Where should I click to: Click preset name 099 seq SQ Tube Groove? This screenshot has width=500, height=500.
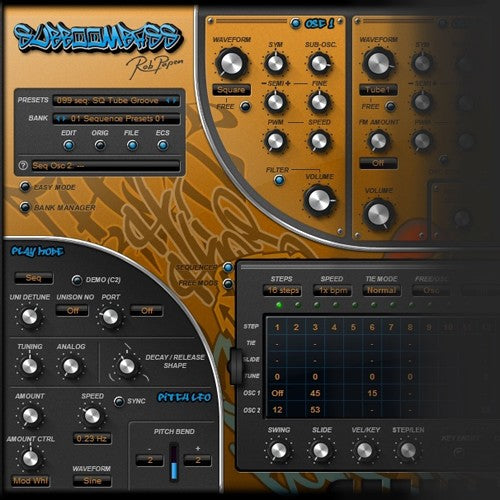[107, 100]
